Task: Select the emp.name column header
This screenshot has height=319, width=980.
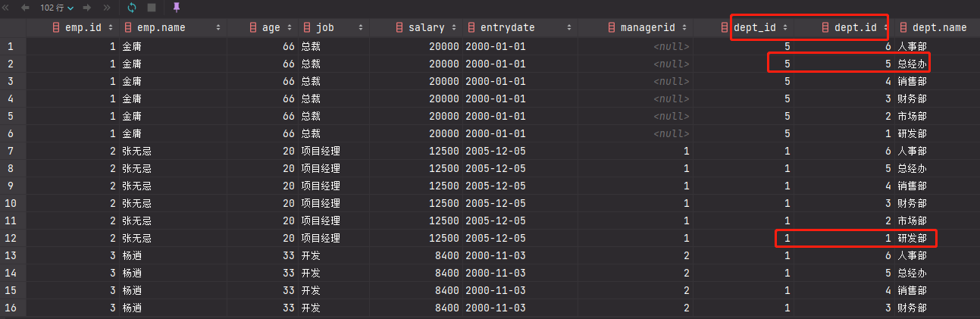Action: (x=172, y=28)
